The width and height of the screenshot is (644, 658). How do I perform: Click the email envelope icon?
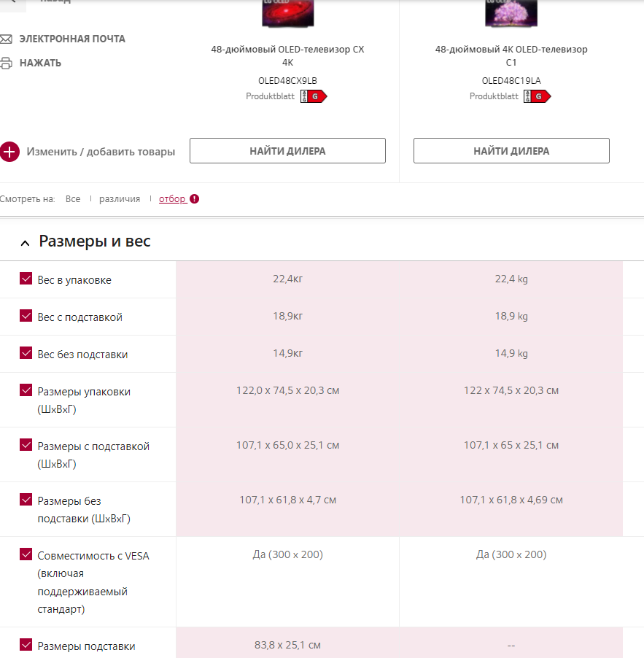pos(6,39)
